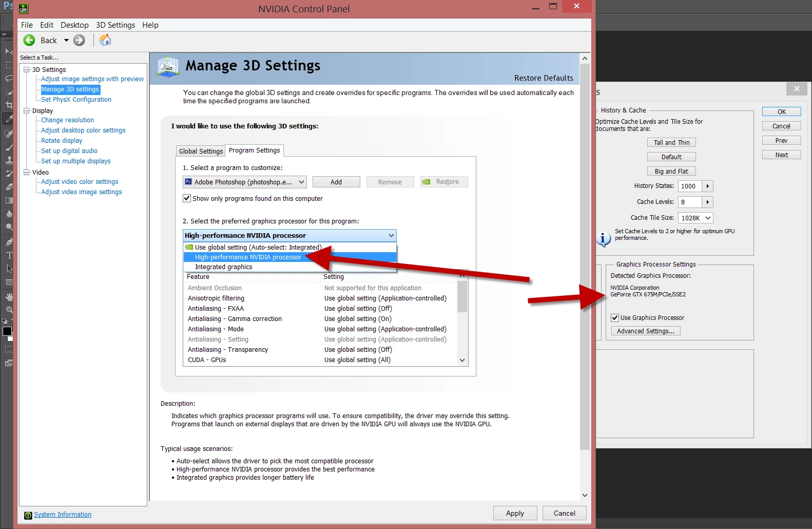Open the Help menu
Screen dimensions: 812x529
pos(150,25)
